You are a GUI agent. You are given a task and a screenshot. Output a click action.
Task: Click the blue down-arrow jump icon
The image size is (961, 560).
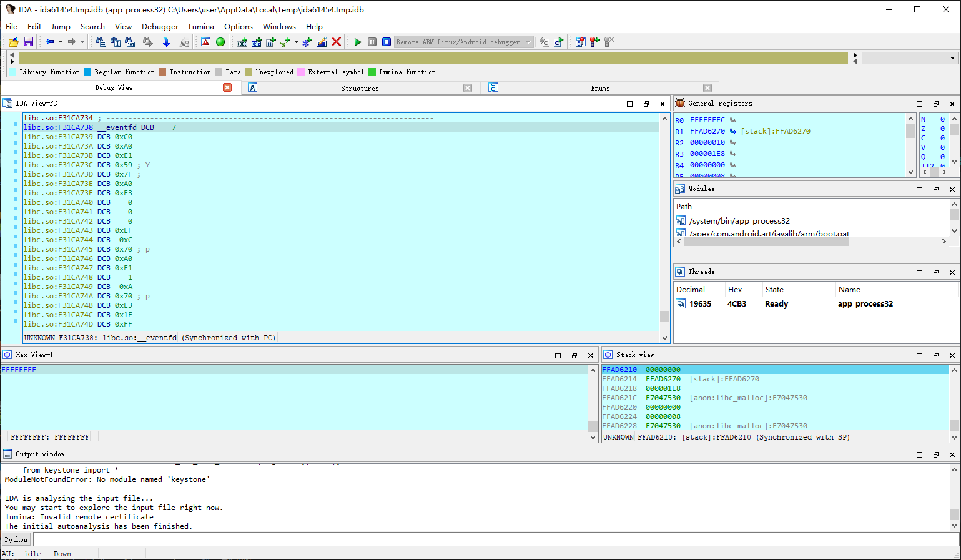[166, 42]
